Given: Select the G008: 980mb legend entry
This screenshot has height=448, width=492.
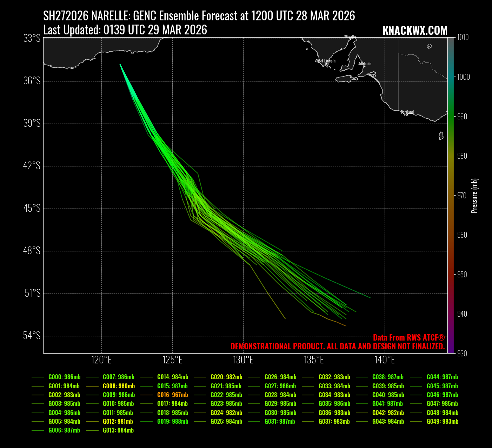Looking at the screenshot, I should [x=119, y=386].
